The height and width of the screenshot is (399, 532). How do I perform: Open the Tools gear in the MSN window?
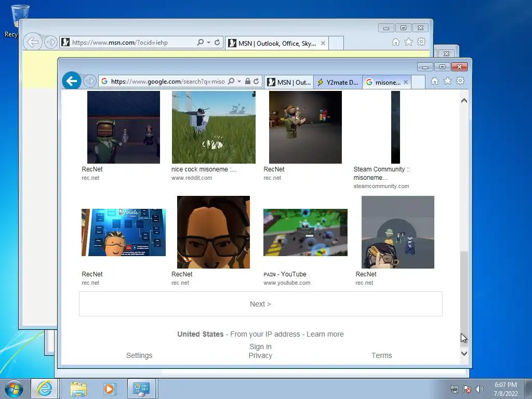coord(421,42)
